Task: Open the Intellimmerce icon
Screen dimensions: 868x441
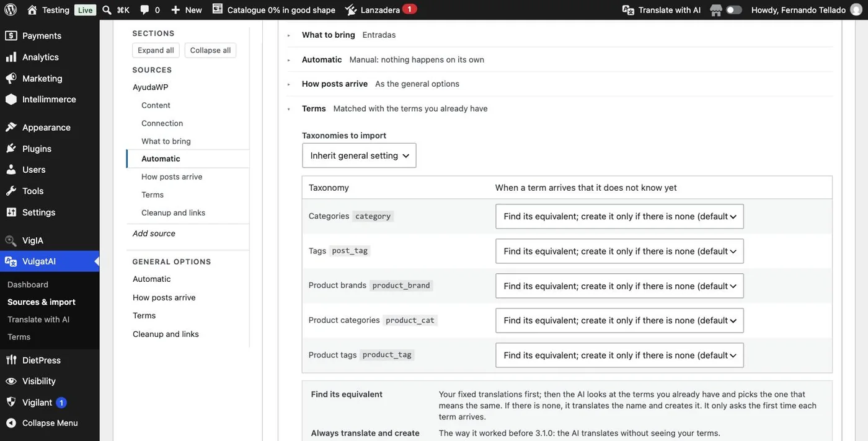Action: tap(11, 99)
